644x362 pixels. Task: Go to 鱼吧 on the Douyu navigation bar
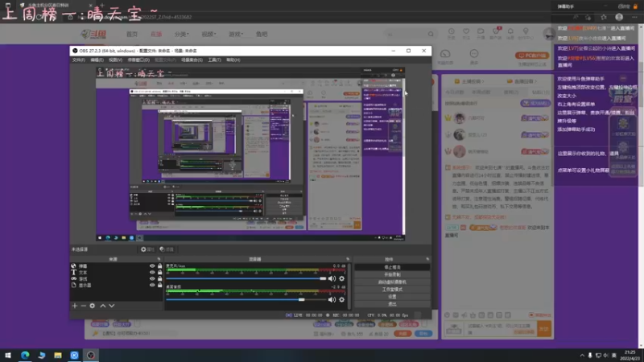[x=262, y=34]
